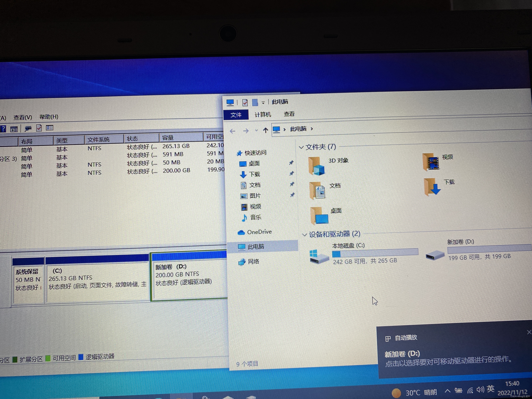This screenshot has height=399, width=532.
Task: Switch to the 计算机 ribbon tab
Action: coord(263,115)
